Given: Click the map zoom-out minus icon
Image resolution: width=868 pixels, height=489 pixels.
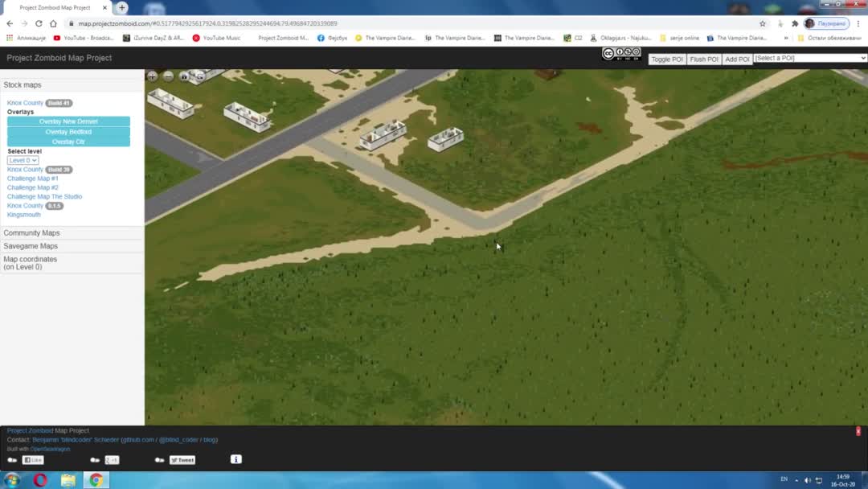Looking at the screenshot, I should [168, 76].
